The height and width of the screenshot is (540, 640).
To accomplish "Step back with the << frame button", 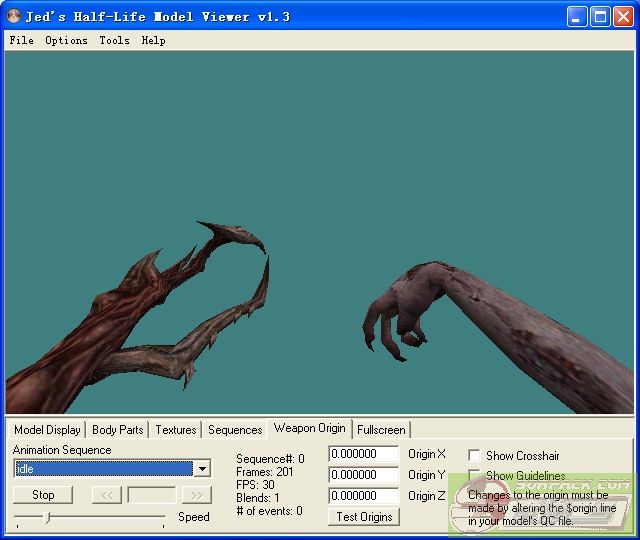I will [106, 495].
